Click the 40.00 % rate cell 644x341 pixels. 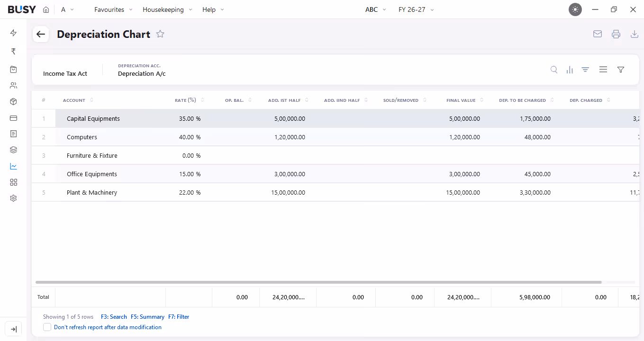190,137
